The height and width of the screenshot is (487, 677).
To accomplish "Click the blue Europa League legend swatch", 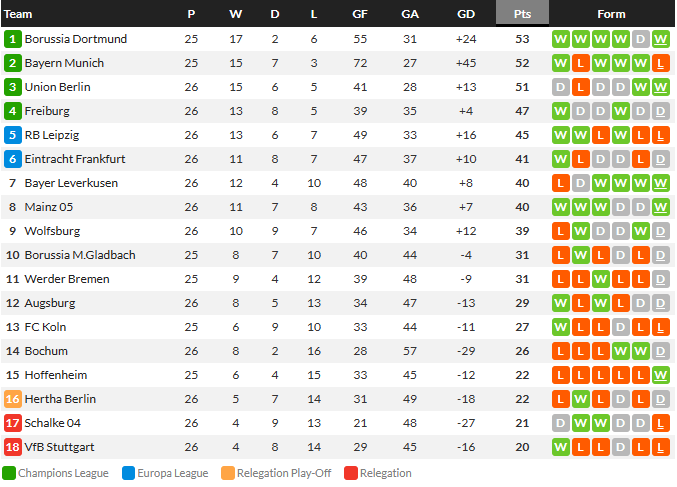I will pyautogui.click(x=129, y=473).
